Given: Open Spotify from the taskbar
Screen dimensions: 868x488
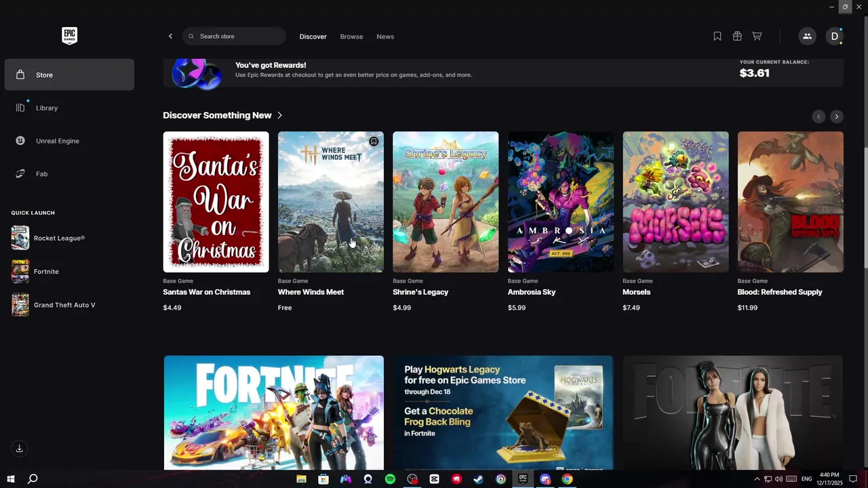Looking at the screenshot, I should 390,479.
